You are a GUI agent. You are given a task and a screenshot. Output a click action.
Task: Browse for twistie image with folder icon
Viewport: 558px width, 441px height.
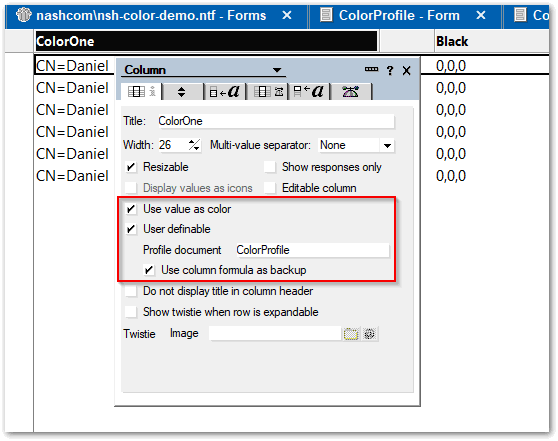pyautogui.click(x=351, y=334)
